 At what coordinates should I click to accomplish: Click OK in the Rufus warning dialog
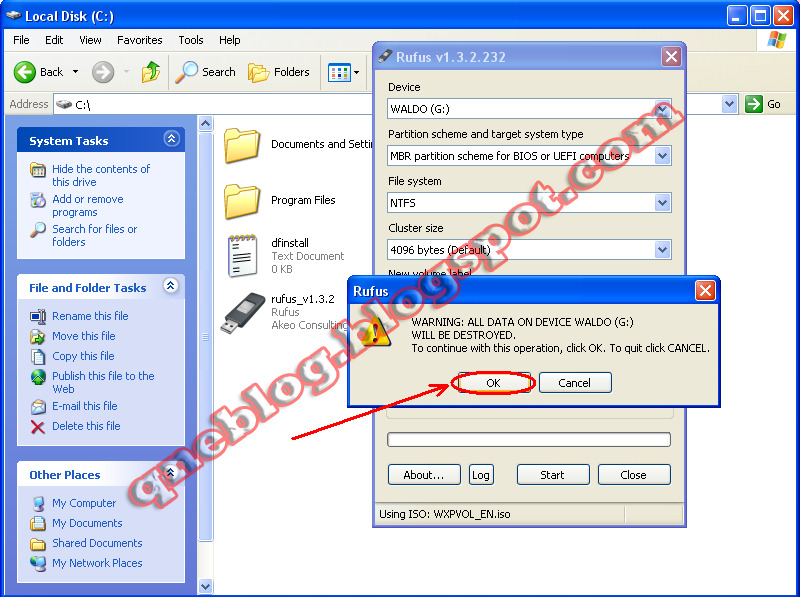[x=493, y=383]
